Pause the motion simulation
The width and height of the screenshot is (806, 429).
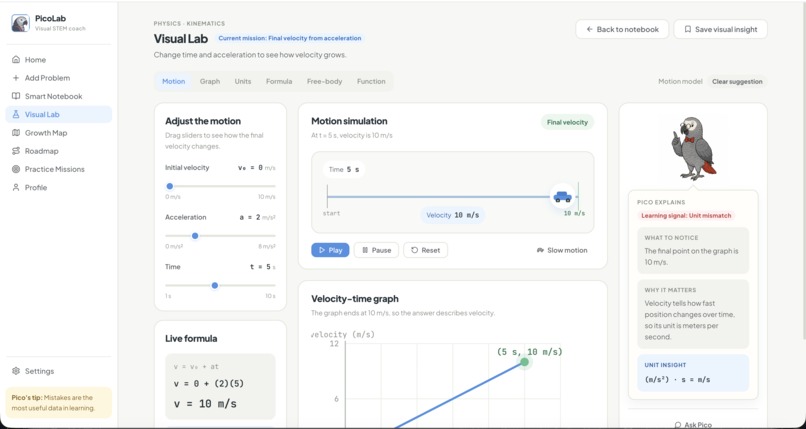[376, 250]
